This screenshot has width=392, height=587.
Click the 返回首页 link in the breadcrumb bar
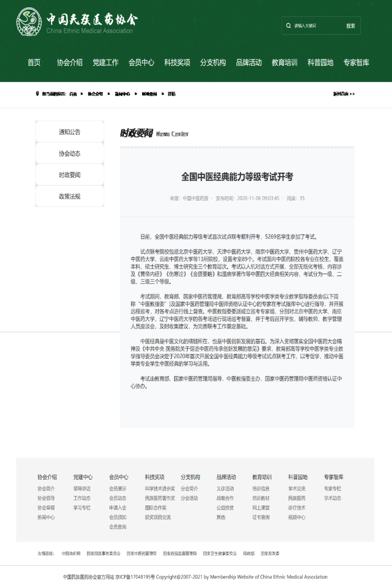coord(344,94)
